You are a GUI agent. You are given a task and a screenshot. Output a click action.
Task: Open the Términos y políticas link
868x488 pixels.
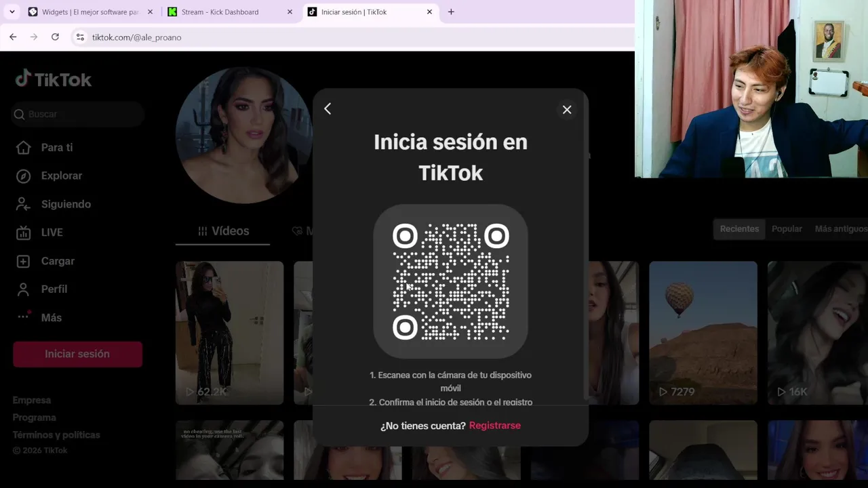pos(56,435)
